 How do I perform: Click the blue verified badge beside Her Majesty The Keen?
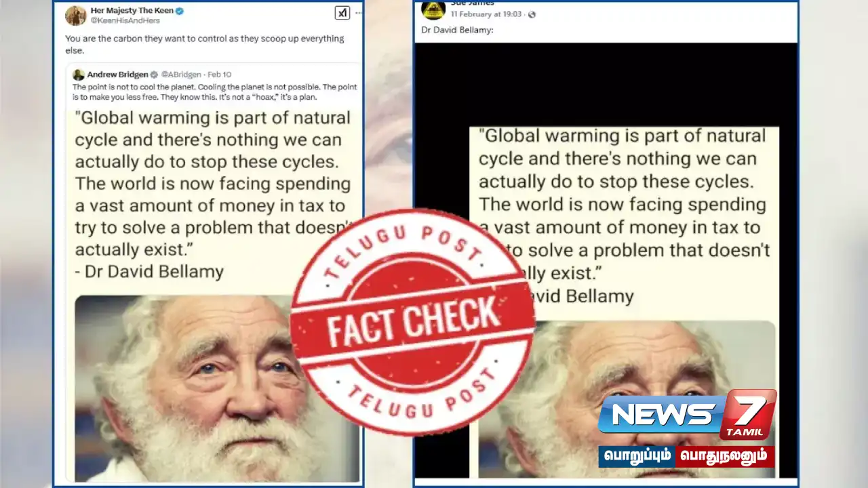coord(180,11)
